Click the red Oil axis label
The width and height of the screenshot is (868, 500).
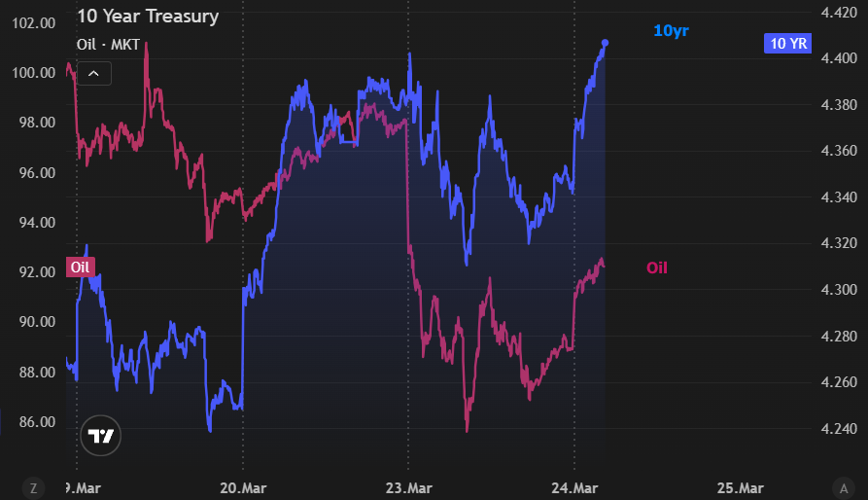(80, 268)
